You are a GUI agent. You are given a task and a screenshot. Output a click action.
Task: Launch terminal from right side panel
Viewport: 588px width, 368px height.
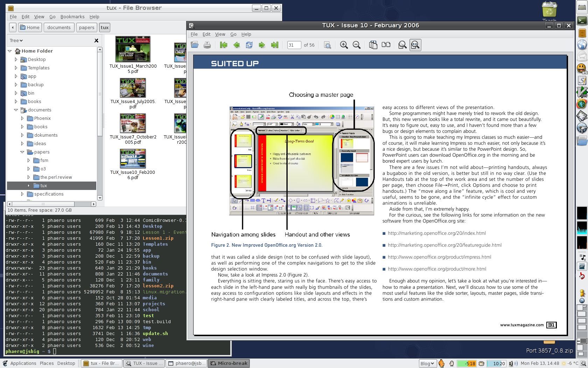click(x=582, y=21)
